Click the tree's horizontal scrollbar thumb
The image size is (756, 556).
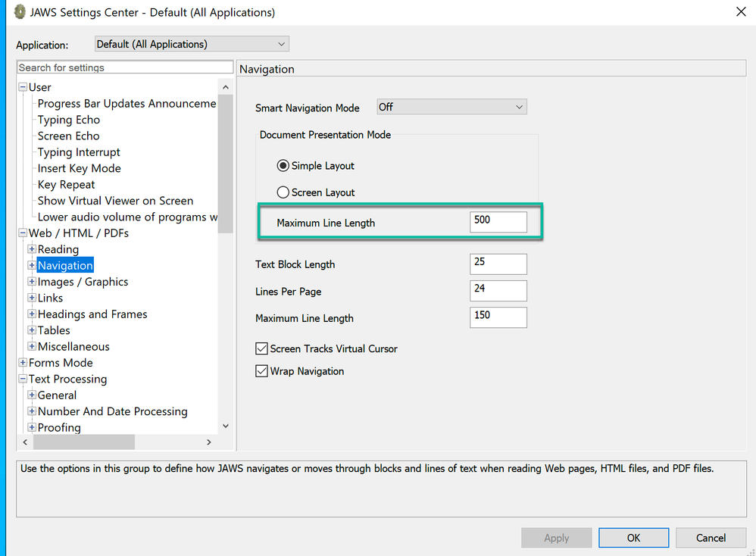(x=84, y=442)
